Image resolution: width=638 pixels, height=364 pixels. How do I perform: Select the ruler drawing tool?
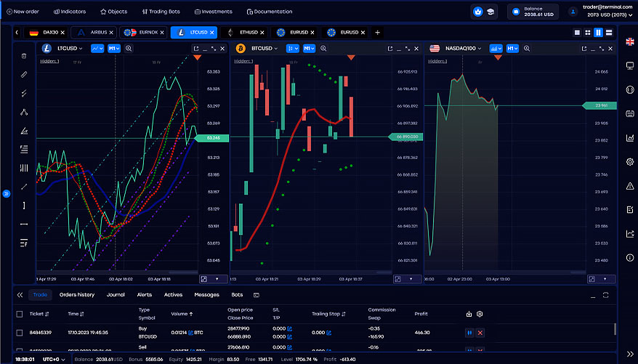(x=24, y=74)
